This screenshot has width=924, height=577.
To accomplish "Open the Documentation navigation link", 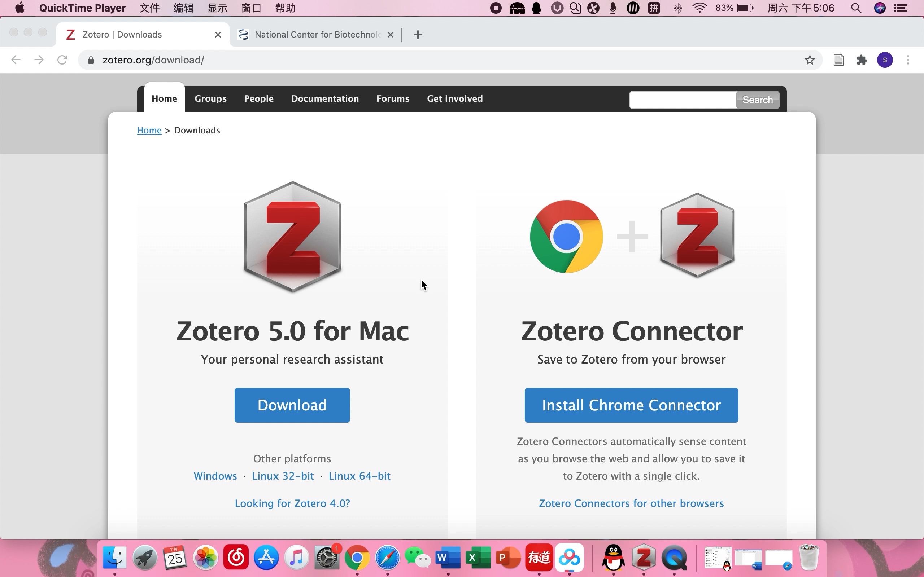I will click(x=324, y=98).
